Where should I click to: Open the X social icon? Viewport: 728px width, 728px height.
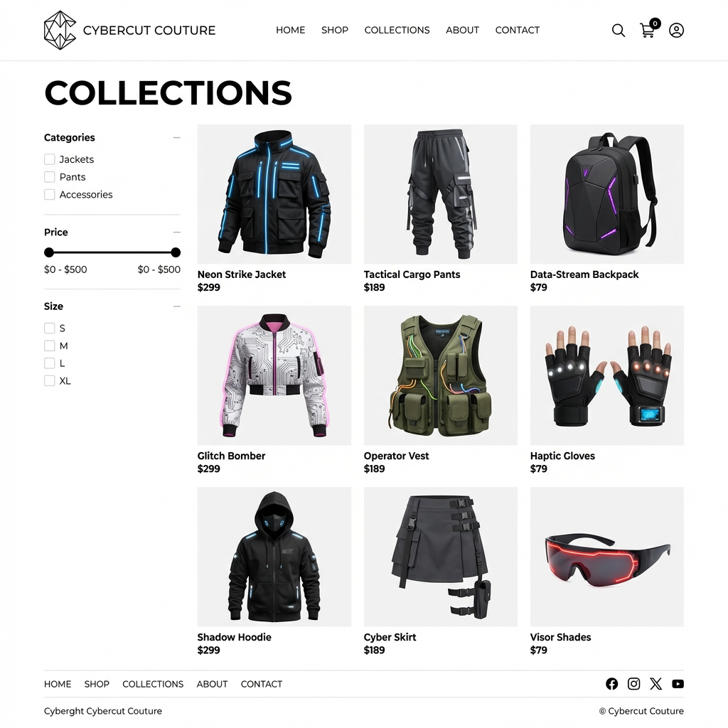pyautogui.click(x=655, y=683)
